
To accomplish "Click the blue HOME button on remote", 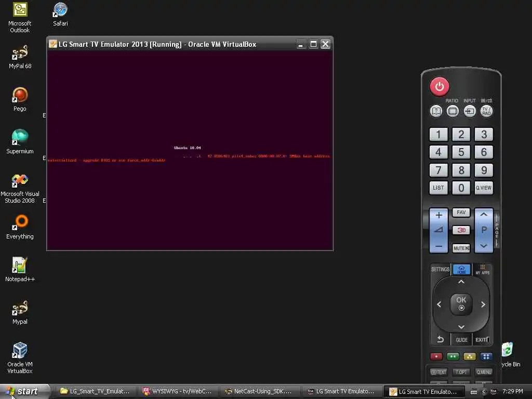I will [x=461, y=270].
